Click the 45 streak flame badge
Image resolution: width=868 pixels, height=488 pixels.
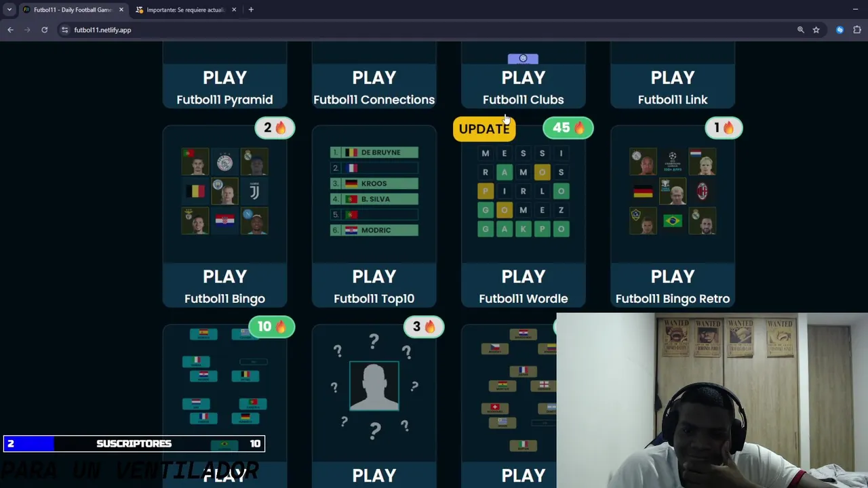pyautogui.click(x=568, y=127)
